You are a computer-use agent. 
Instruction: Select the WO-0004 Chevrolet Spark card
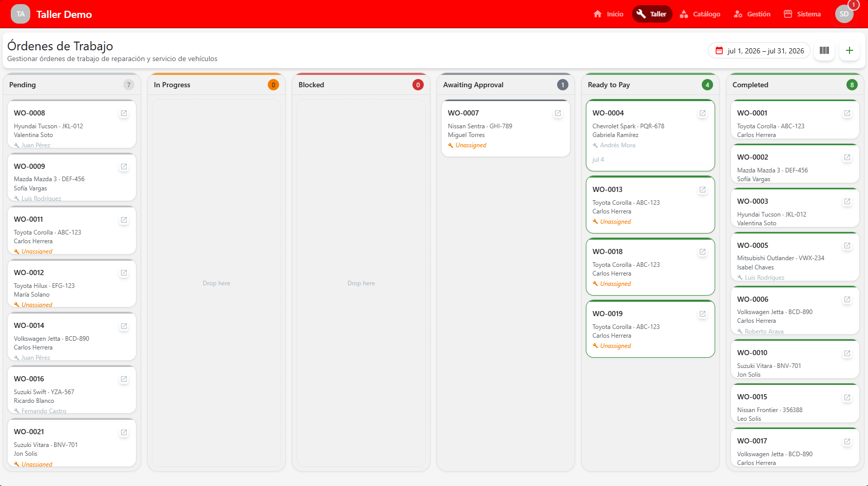click(650, 135)
